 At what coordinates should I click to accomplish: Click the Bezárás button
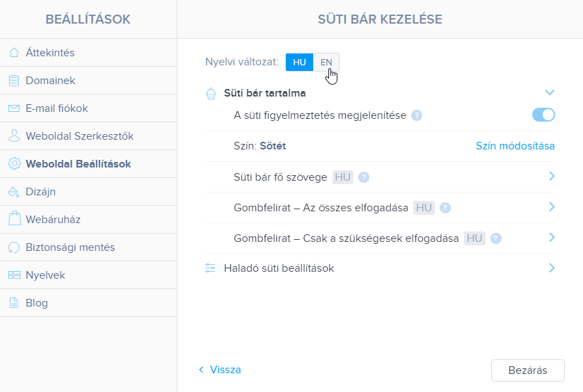click(527, 370)
